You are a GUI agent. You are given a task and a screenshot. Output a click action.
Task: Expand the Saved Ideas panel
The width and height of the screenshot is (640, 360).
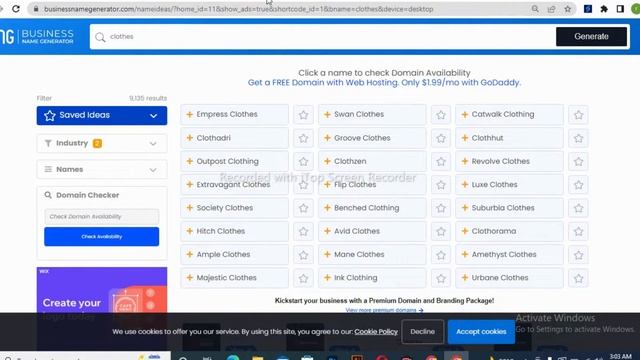102,116
